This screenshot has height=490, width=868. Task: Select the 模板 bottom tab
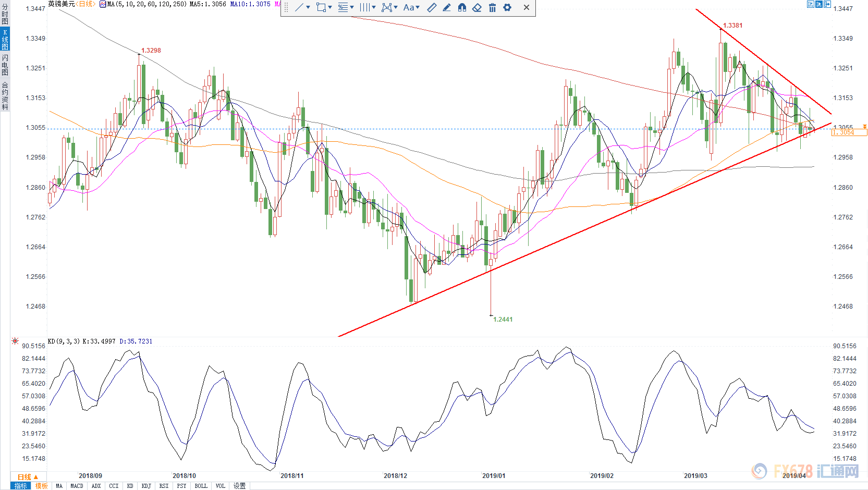(x=41, y=486)
